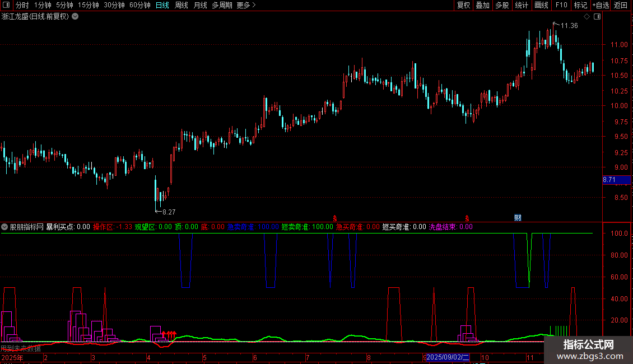Expand the indicator dropdown beside 股朋指标网
Screen dimensions: 633x364
pos(4,227)
